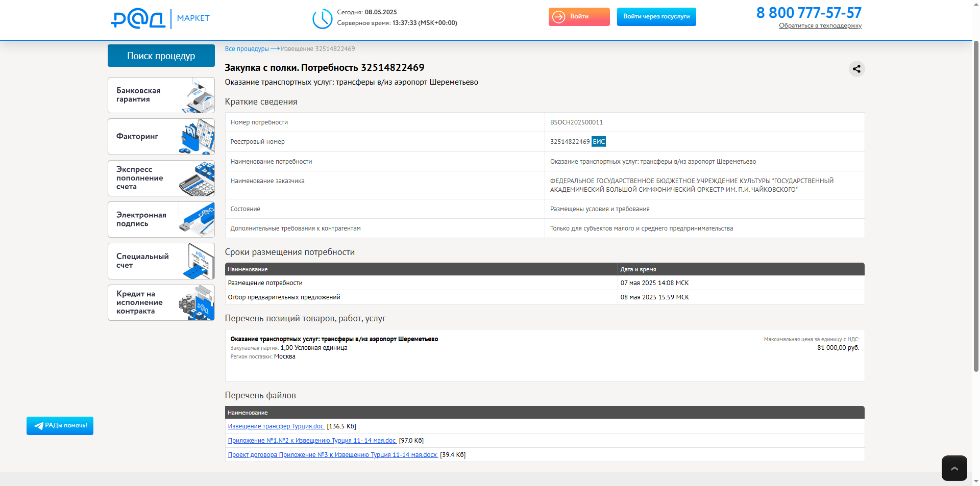Open the Банковская гарантия card
This screenshot has height=486, width=980.
pos(161,95)
